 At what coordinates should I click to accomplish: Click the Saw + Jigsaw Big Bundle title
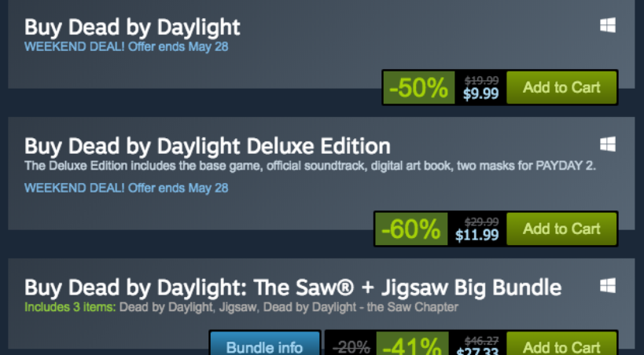(x=293, y=287)
